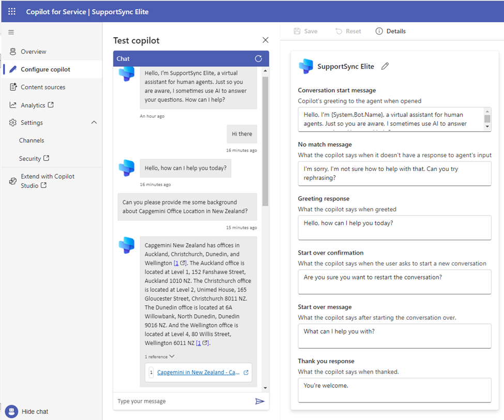Click the 'Chat' header label
The height and width of the screenshot is (420, 504).
(x=123, y=59)
